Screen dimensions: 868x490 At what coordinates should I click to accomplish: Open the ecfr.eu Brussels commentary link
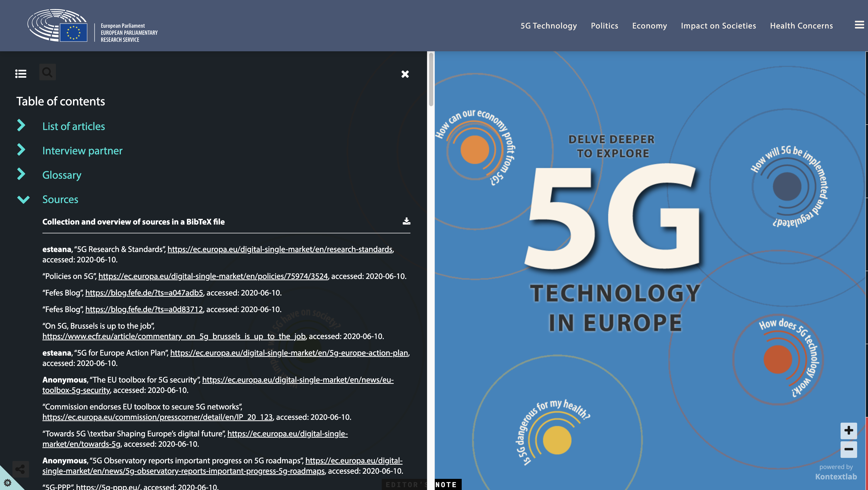174,336
